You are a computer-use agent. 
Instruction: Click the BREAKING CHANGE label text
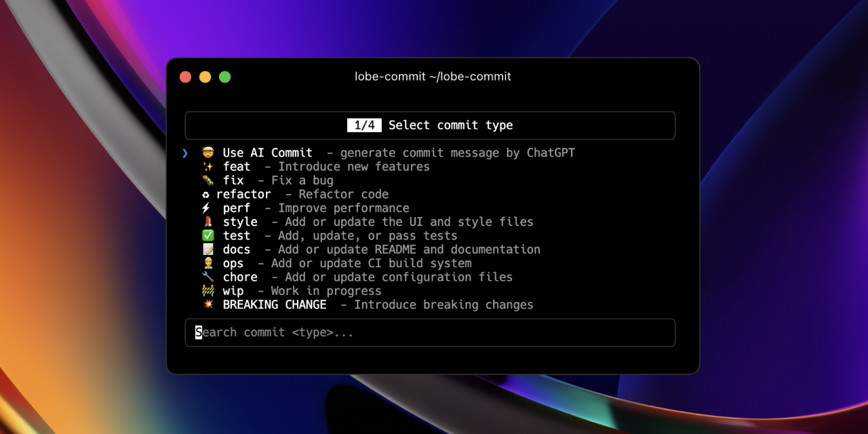coord(275,304)
